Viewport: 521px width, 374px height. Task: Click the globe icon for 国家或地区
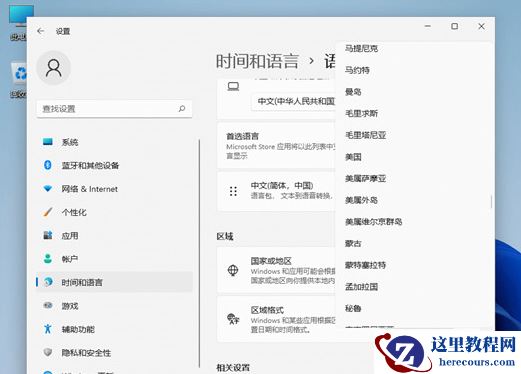pos(233,270)
